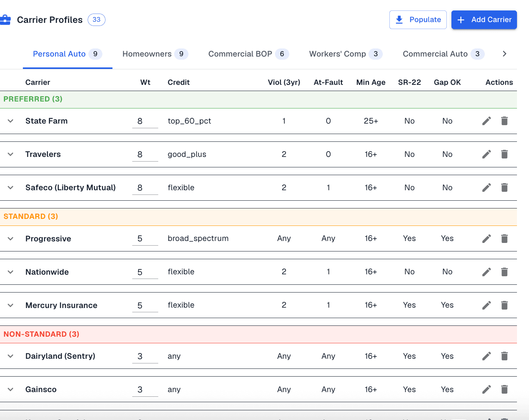Edit the Nationwide carrier
Viewport: 529px width, 420px height.
486,272
